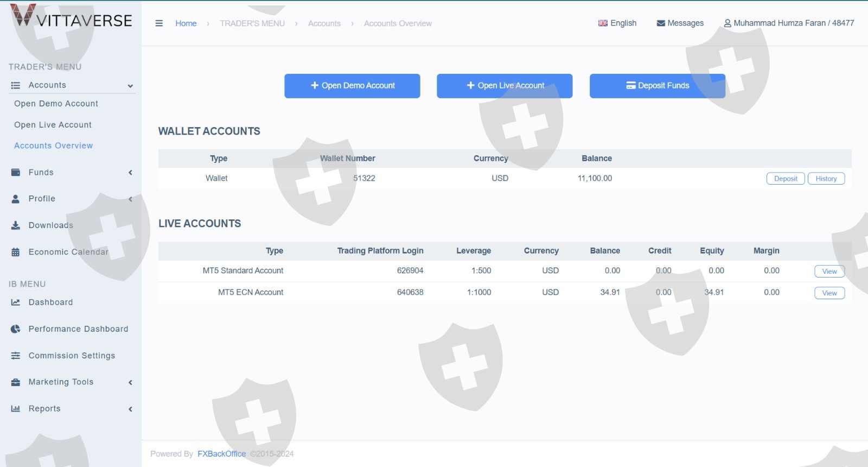
Task: Collapse the Accounts menu chevron
Action: click(x=130, y=86)
